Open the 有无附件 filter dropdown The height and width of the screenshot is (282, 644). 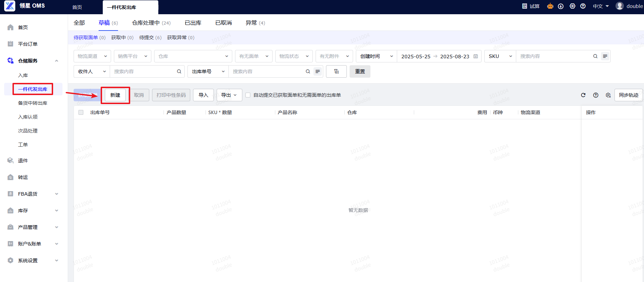point(334,56)
